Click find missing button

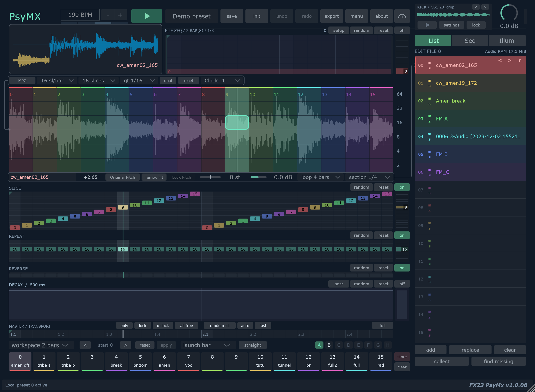point(498,361)
